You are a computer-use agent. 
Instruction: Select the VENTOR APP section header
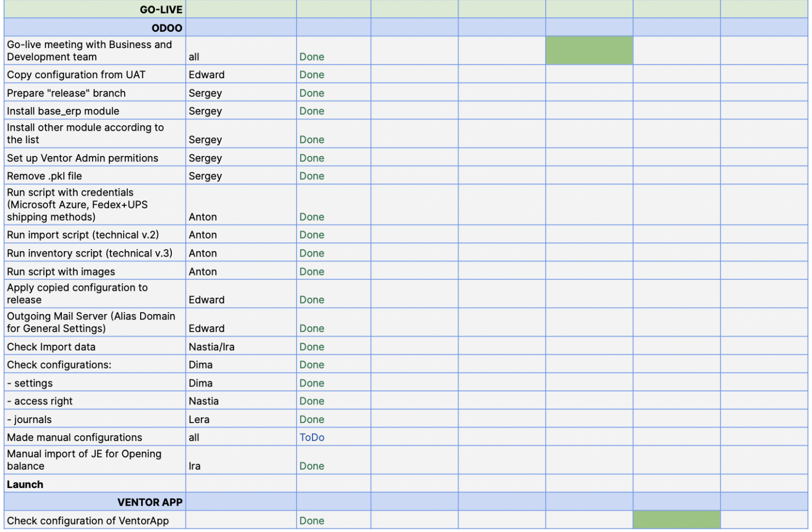[x=95, y=502]
